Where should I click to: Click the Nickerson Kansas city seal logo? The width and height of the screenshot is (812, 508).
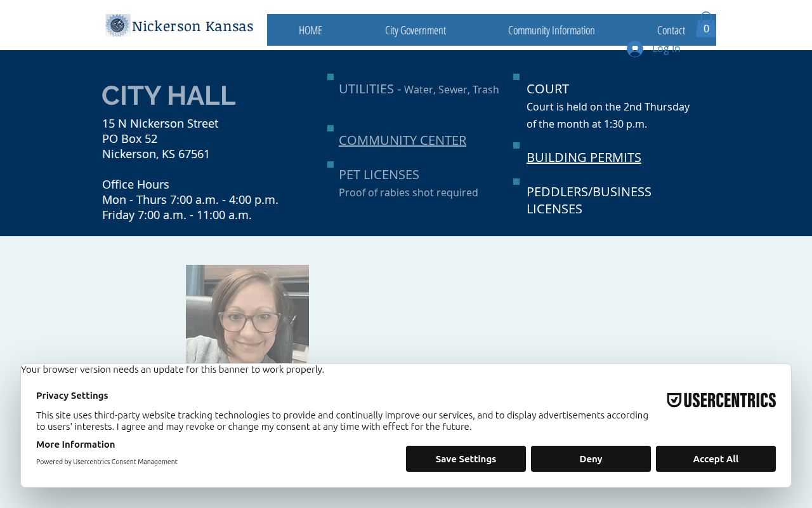117,25
